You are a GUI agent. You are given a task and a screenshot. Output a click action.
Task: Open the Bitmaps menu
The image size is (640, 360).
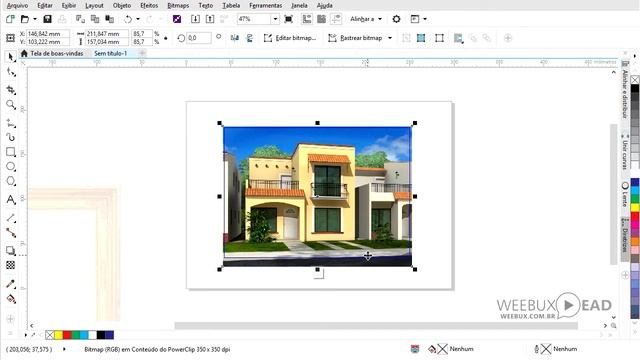point(178,6)
